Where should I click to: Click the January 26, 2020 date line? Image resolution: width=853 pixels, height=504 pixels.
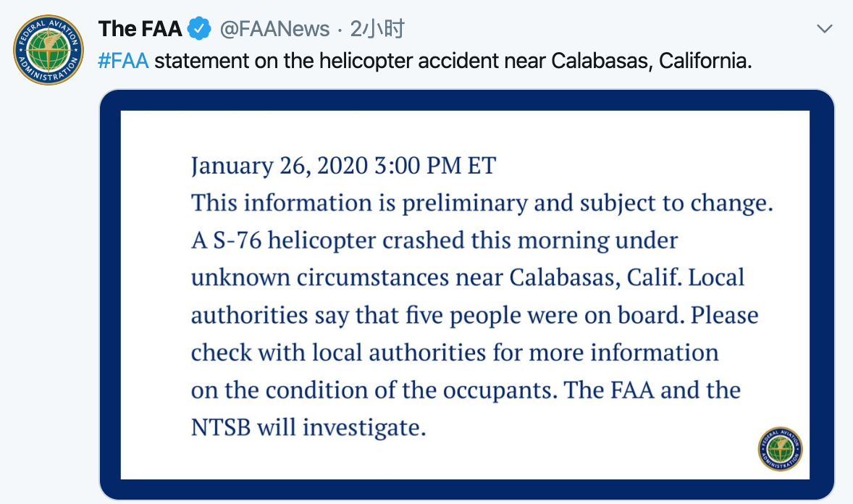pyautogui.click(x=343, y=166)
